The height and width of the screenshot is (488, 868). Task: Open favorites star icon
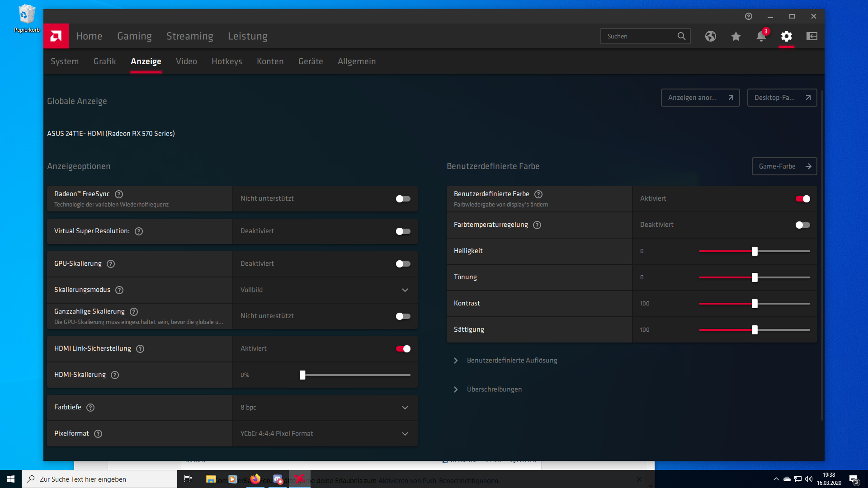pyautogui.click(x=736, y=36)
